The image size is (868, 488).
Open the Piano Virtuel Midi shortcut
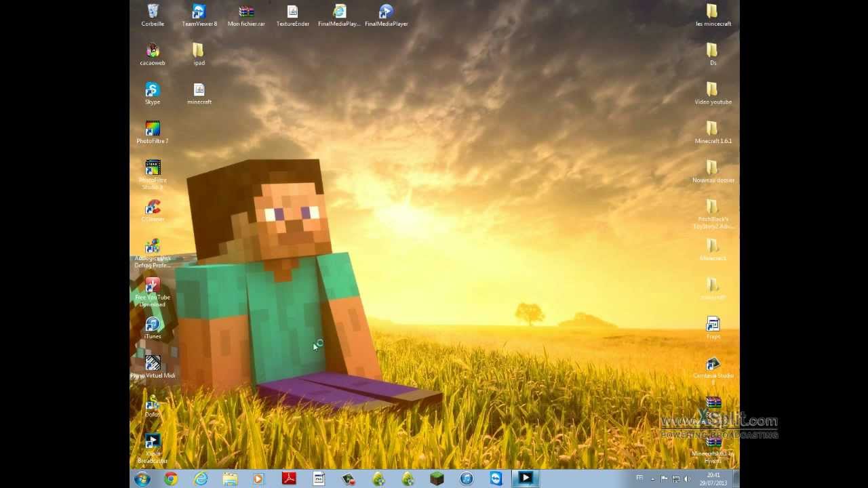(x=153, y=367)
